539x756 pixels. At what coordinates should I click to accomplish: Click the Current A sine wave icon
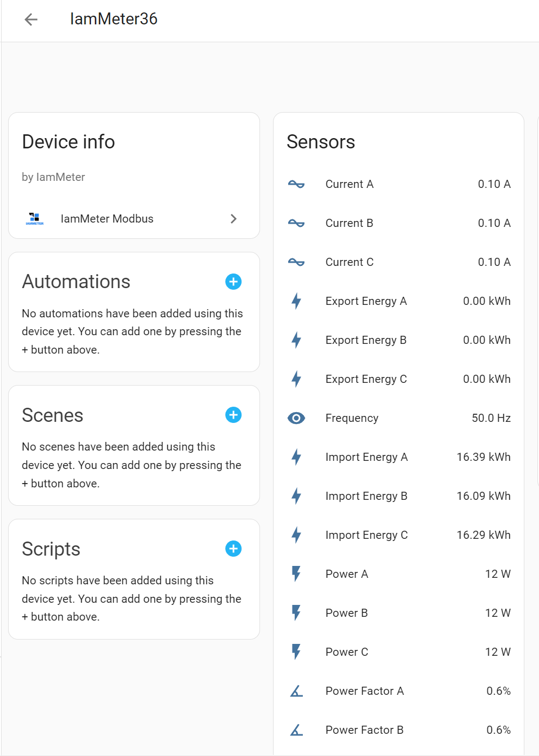(x=296, y=184)
